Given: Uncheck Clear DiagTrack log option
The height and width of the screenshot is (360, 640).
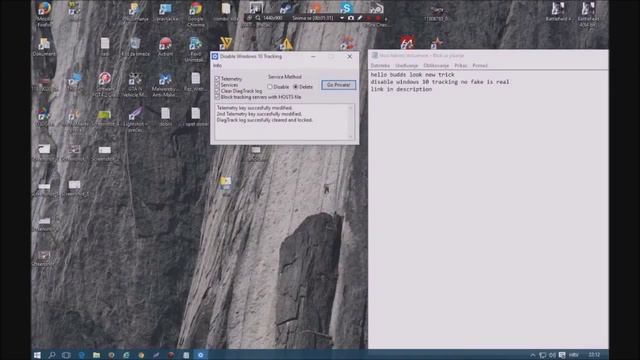Looking at the screenshot, I should [217, 91].
